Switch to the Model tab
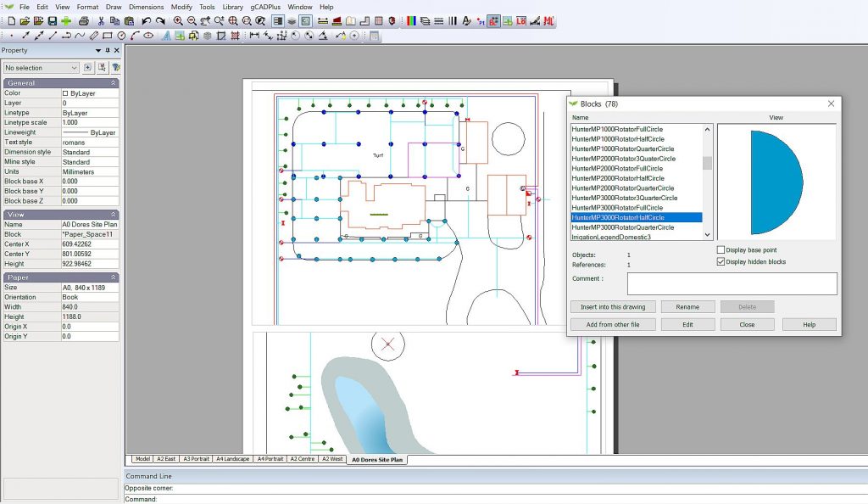 click(142, 458)
